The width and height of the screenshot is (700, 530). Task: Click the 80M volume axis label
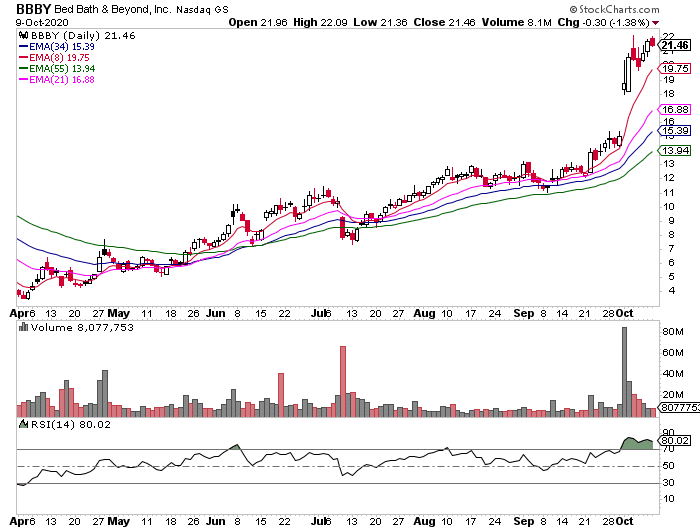[673, 332]
